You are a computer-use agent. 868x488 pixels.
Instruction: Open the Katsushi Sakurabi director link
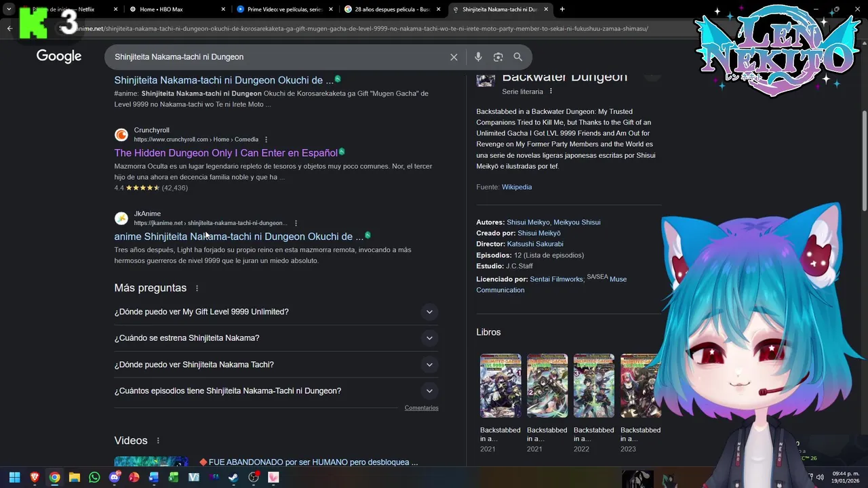click(x=535, y=244)
